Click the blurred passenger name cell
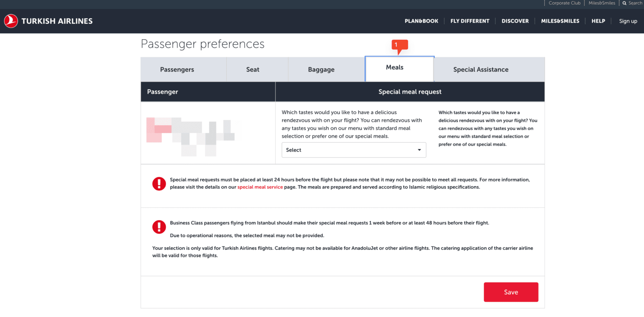Screen dimensions: 644x317 point(208,133)
